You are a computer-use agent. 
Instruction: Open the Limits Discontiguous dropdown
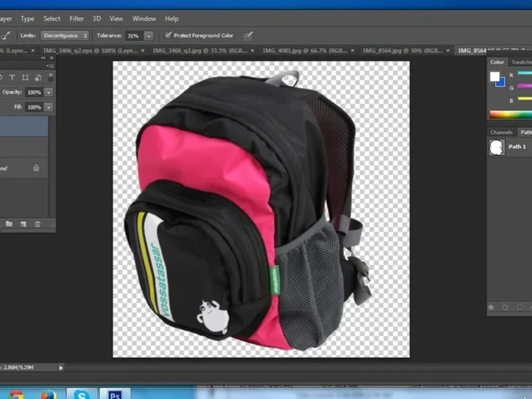(64, 35)
